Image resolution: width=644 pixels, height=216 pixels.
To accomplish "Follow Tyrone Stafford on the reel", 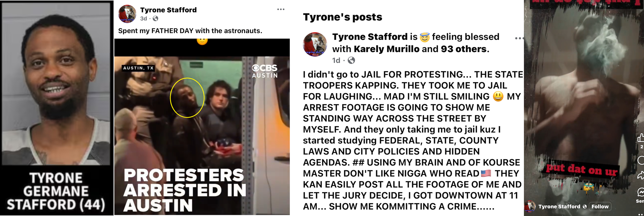I will (600, 206).
